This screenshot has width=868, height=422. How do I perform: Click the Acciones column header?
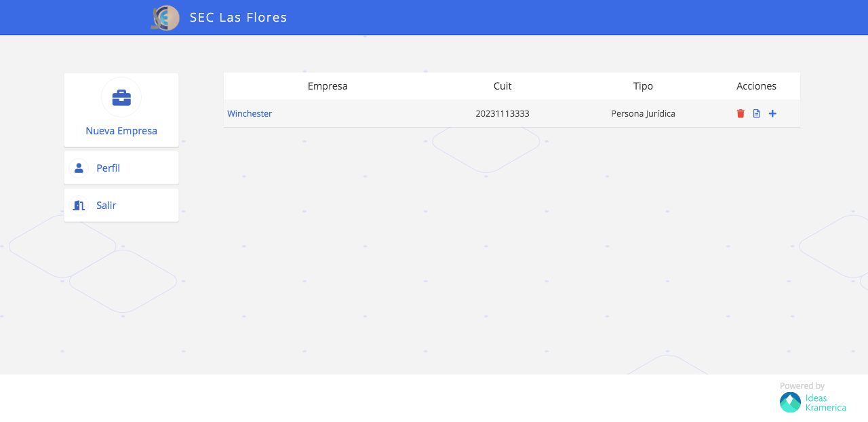pos(756,86)
